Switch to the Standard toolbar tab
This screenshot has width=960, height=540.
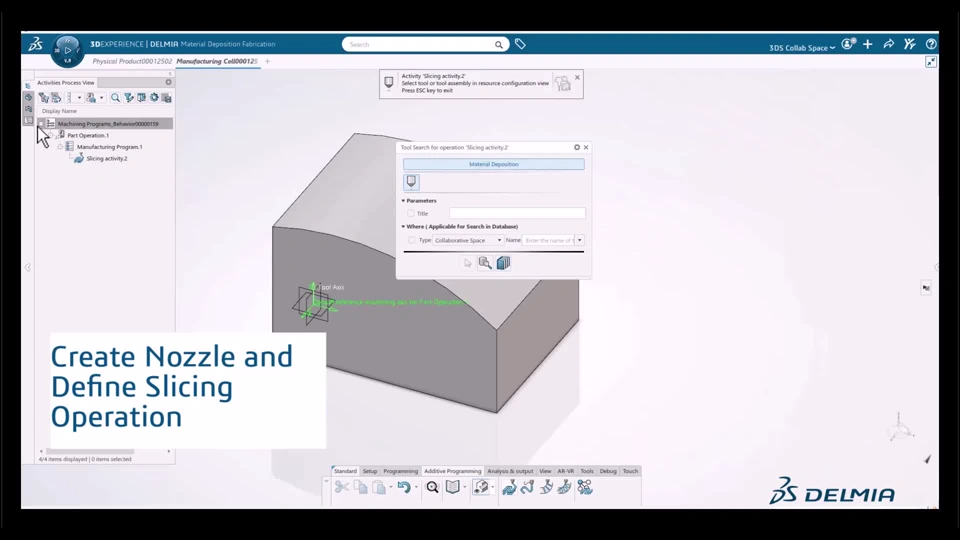pos(345,471)
